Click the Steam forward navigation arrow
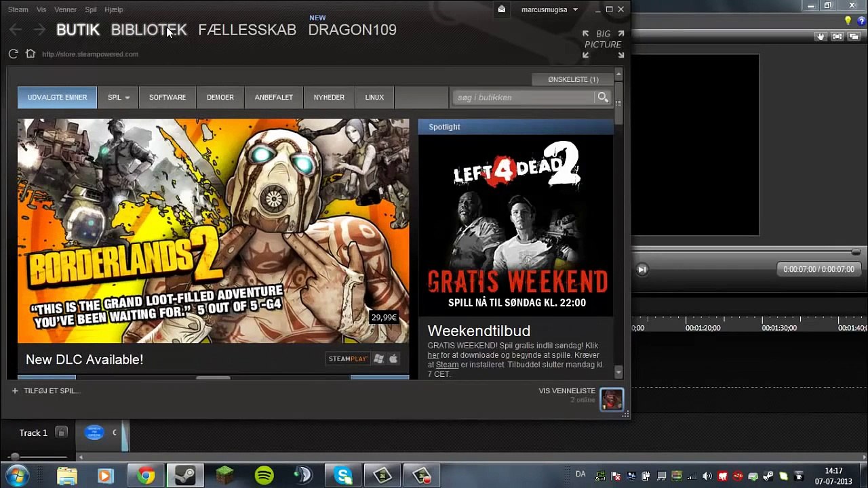 tap(39, 29)
